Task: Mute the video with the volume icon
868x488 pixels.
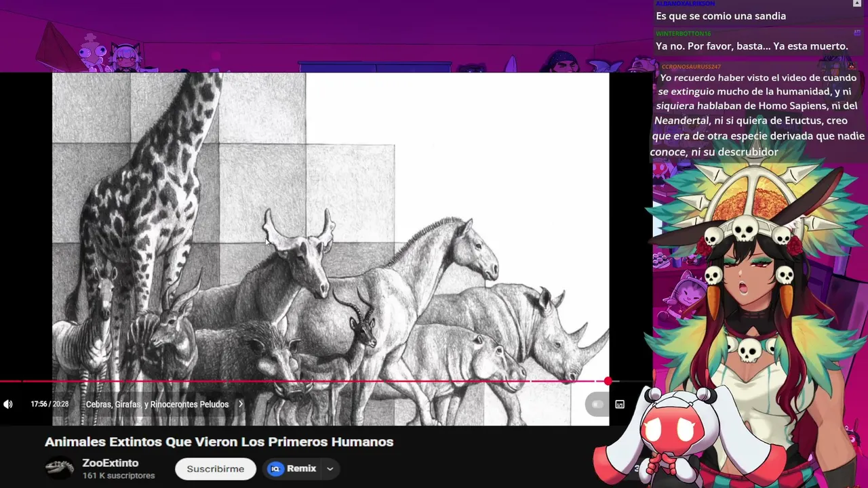Action: 8,404
